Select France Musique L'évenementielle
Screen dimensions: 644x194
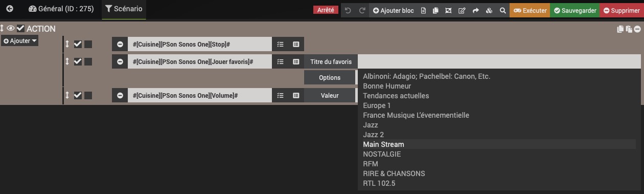pos(499,115)
